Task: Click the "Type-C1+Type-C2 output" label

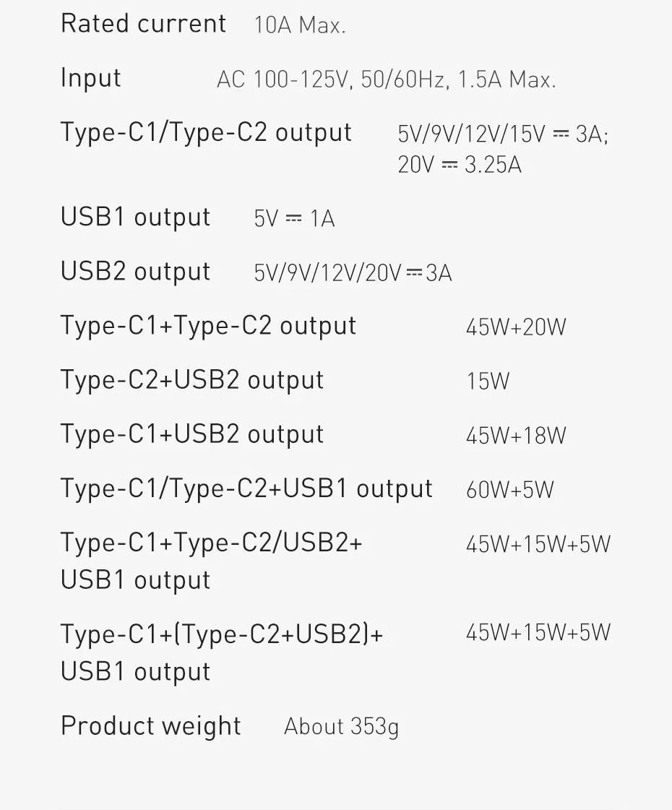Action: (x=208, y=326)
